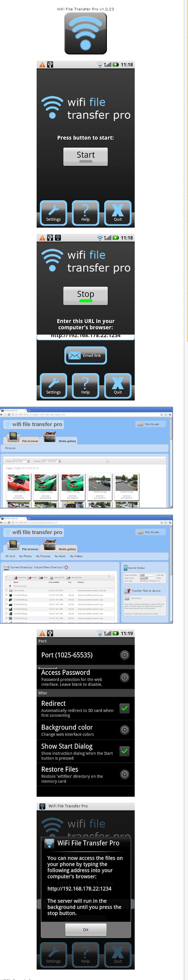
Task: Toggle the Redirect checkbox
Action: pos(124,708)
